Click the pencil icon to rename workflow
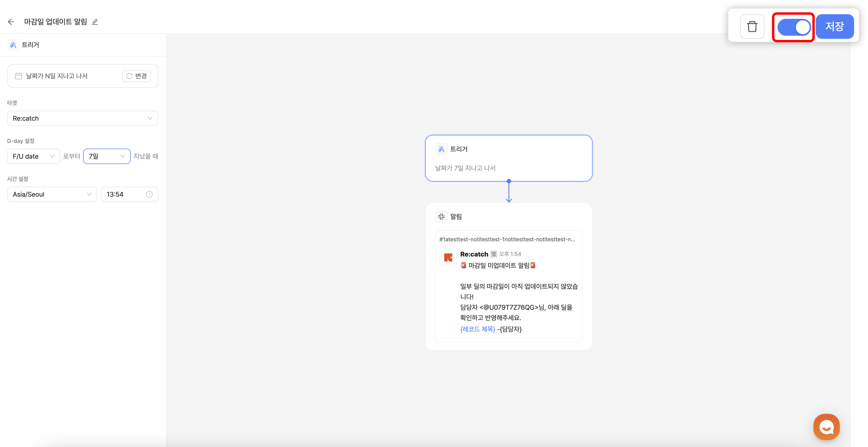Image resolution: width=868 pixels, height=447 pixels. (95, 22)
